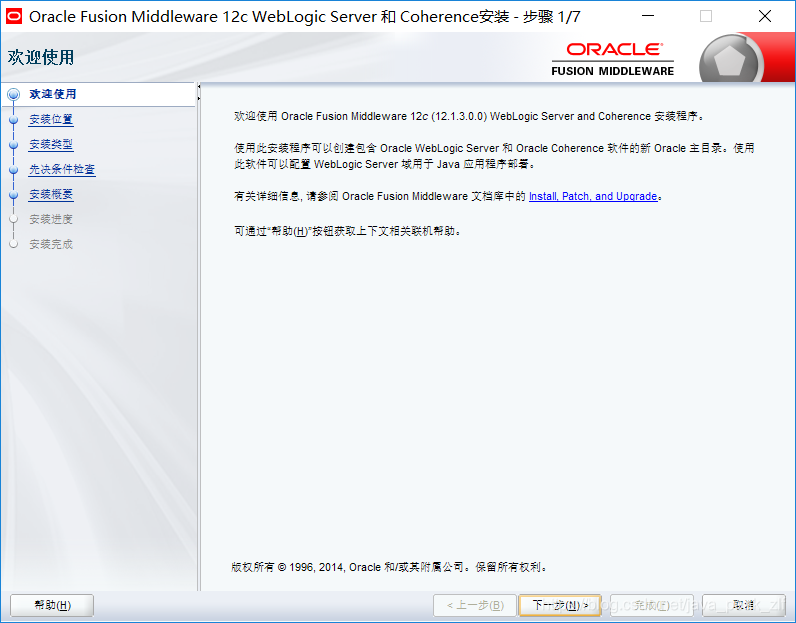The image size is (796, 623).
Task: Click the step bullet icon beside 欢迎使用
Action: 14,94
